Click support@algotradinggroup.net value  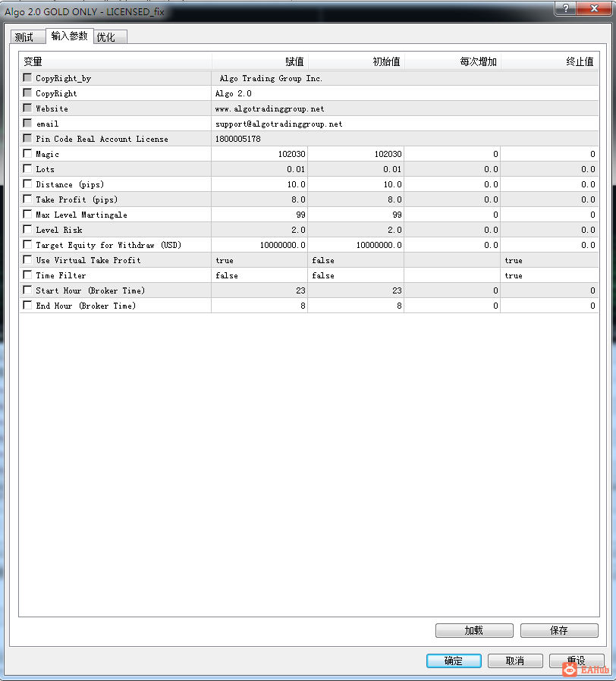coord(405,124)
